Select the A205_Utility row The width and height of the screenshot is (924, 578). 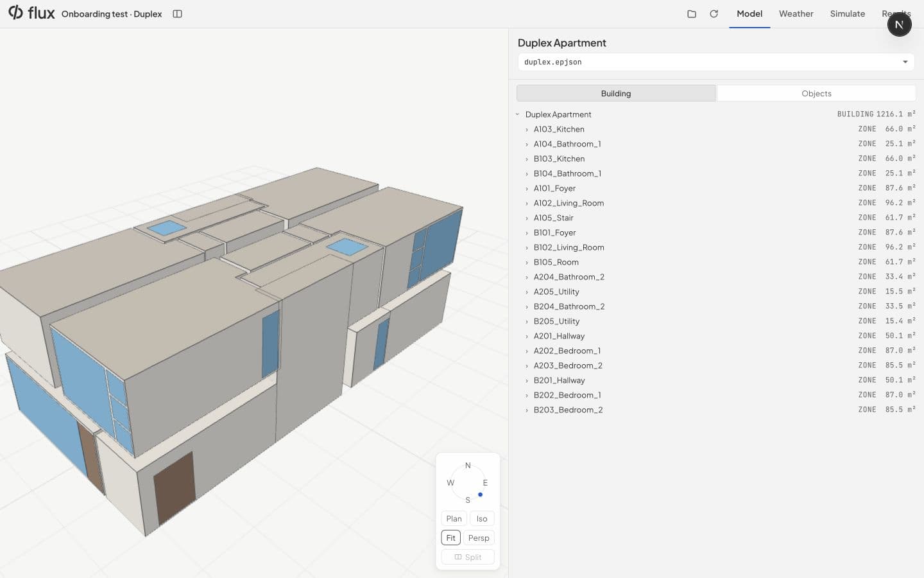(716, 292)
